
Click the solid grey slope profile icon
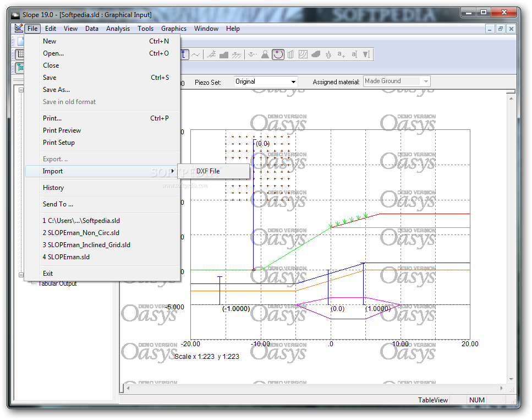coord(224,54)
